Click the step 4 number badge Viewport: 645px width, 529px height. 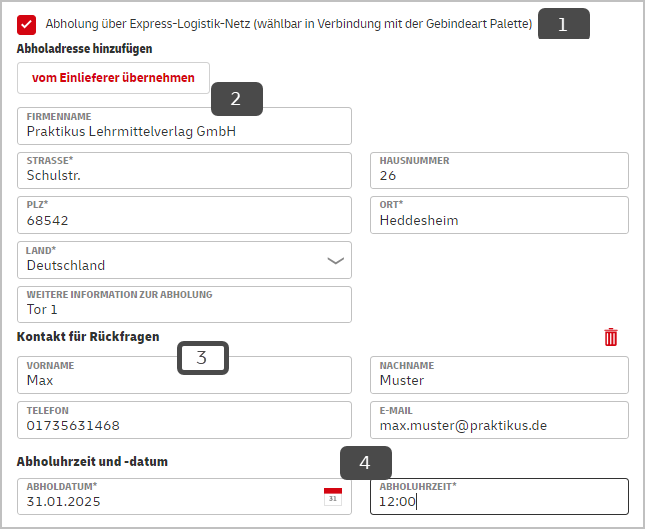[x=366, y=463]
